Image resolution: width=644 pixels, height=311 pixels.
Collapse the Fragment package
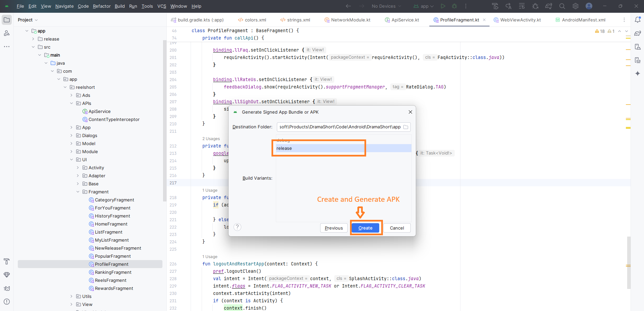tap(78, 192)
